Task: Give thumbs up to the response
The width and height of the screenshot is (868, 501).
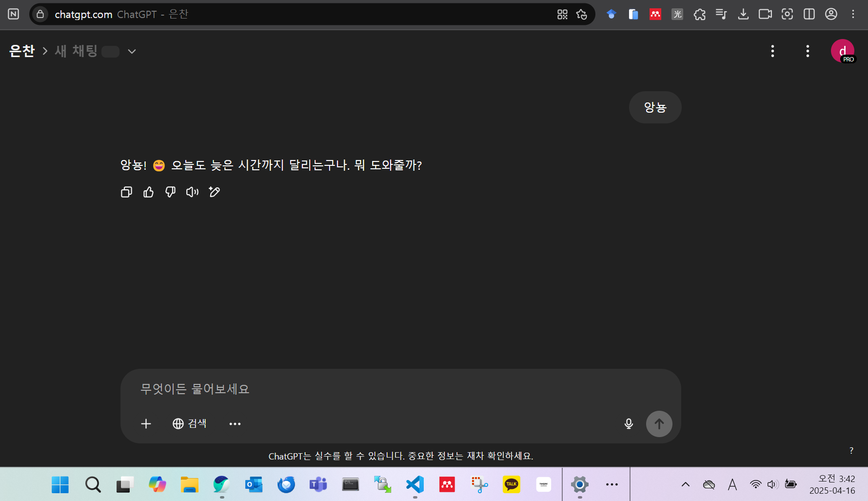Action: (148, 192)
